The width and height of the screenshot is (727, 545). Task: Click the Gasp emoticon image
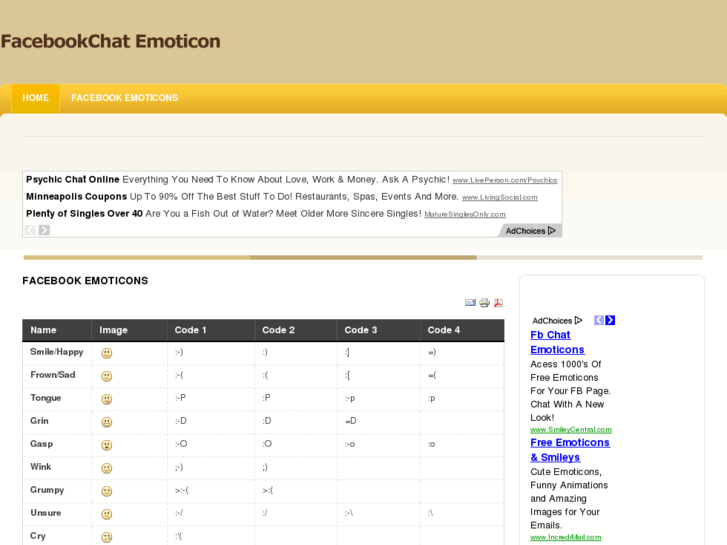[107, 445]
